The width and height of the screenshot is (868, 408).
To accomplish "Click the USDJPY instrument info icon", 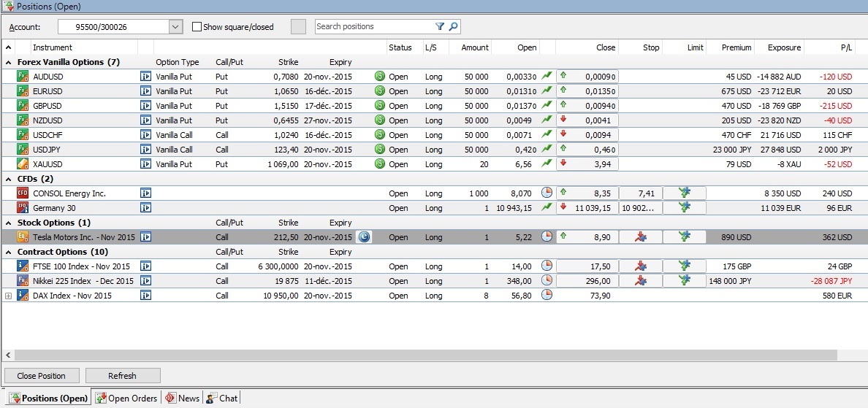I will click(145, 150).
